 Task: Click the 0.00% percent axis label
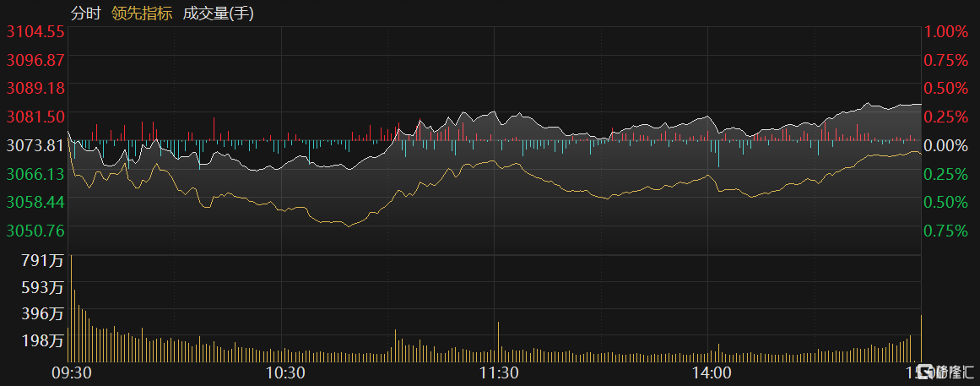tap(946, 145)
